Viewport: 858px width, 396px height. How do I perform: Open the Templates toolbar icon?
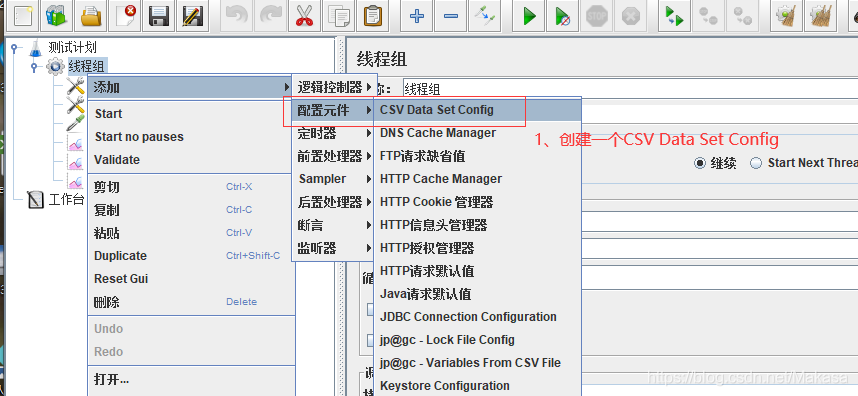tap(56, 16)
